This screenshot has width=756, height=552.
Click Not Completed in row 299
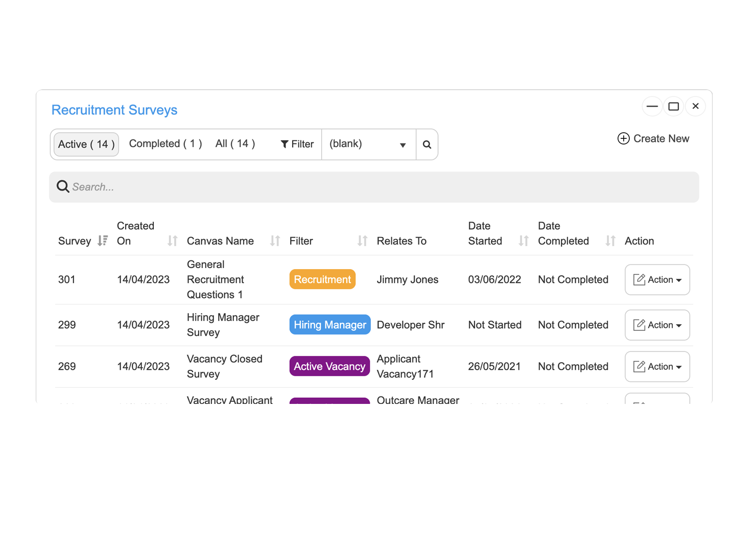pos(573,325)
